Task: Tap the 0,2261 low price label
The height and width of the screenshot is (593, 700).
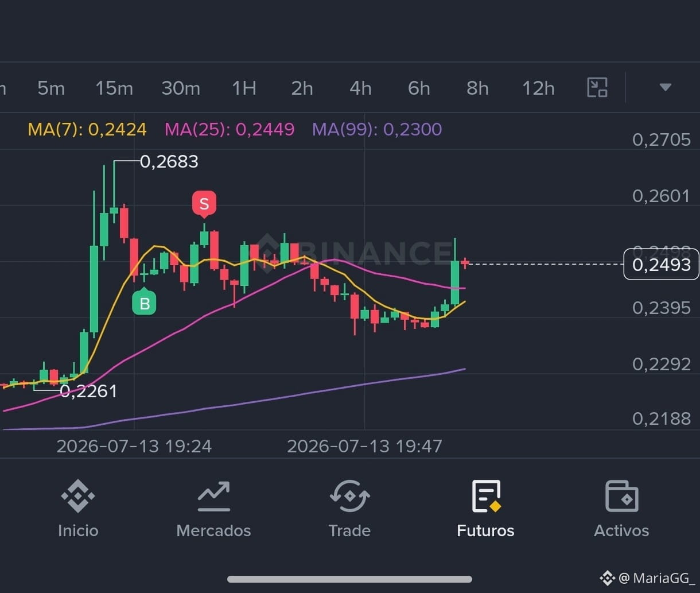Action: pyautogui.click(x=88, y=392)
